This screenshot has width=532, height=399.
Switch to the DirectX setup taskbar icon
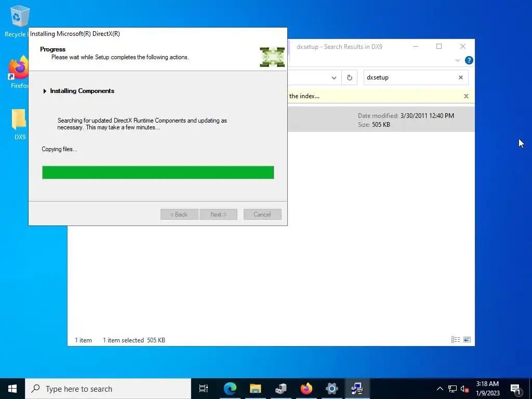tap(357, 389)
